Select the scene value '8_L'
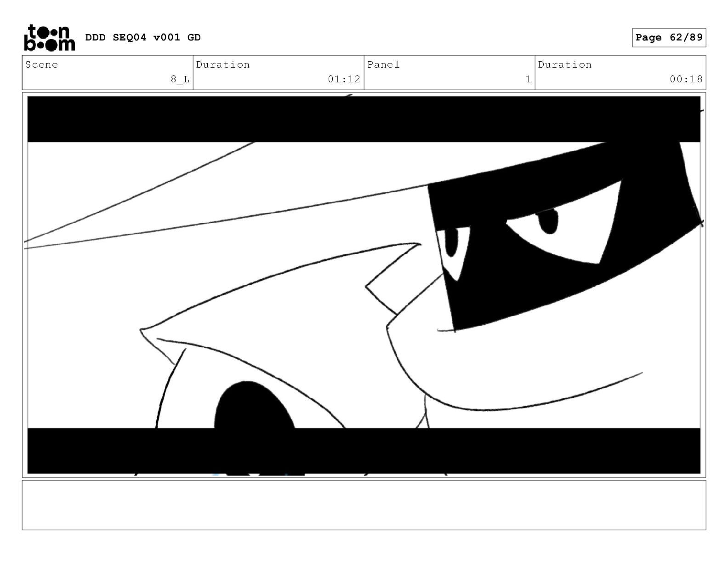 [180, 80]
